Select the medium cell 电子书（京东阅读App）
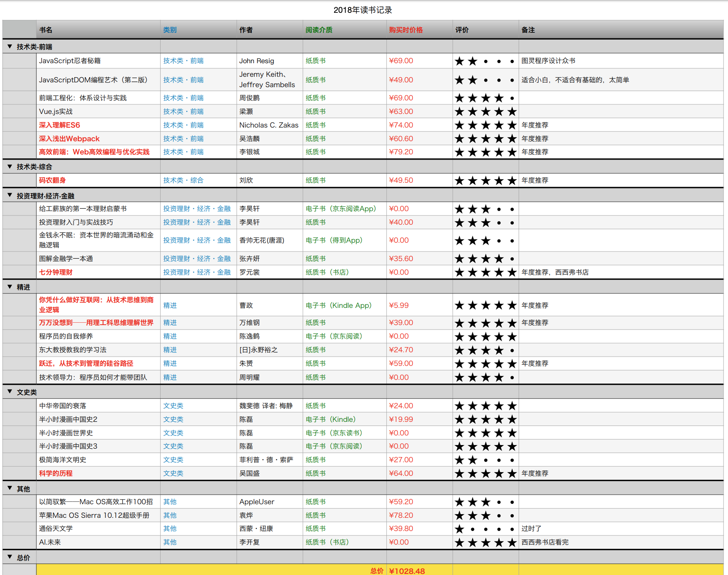This screenshot has width=728, height=575. click(x=345, y=209)
